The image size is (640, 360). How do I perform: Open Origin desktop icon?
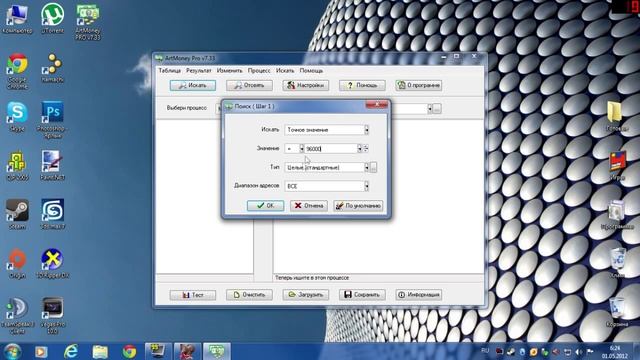pyautogui.click(x=17, y=263)
